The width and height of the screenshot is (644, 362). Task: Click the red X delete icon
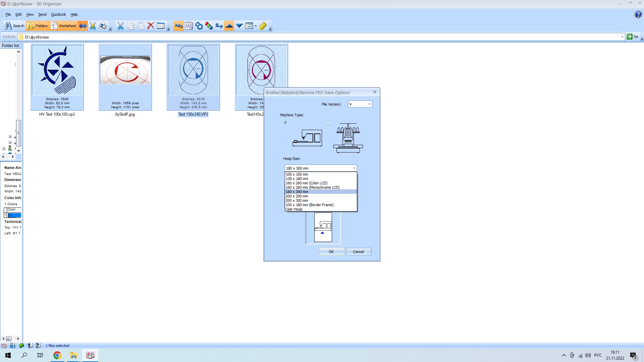click(151, 26)
